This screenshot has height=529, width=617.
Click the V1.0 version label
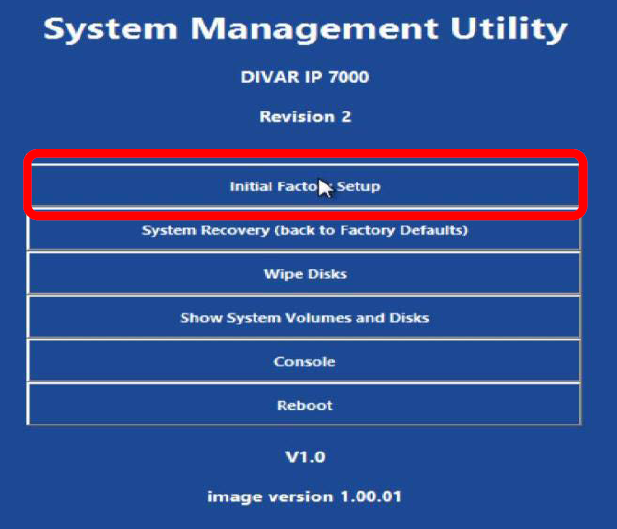pos(305,457)
